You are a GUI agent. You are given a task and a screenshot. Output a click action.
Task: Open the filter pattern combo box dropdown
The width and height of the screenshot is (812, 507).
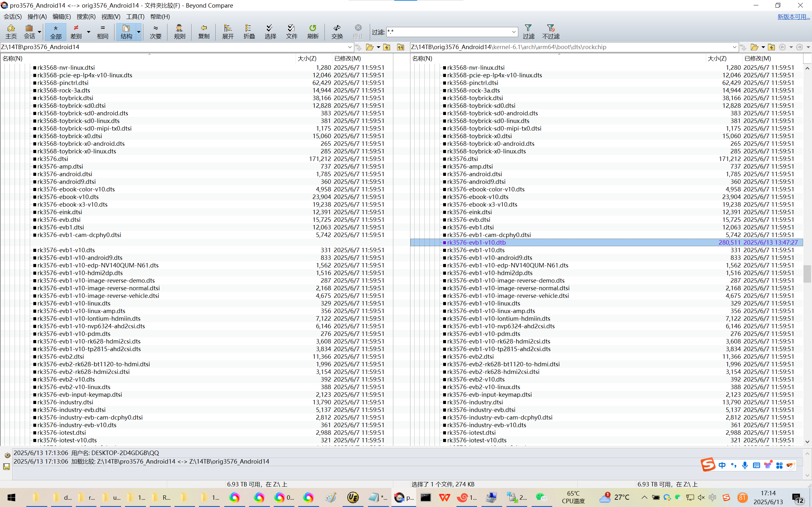point(514,32)
